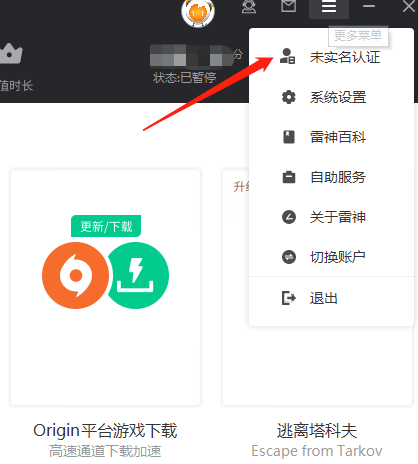Image resolution: width=418 pixels, height=464 pixels.
Task: Click the exit-door icon beside 退出
Action: click(289, 298)
